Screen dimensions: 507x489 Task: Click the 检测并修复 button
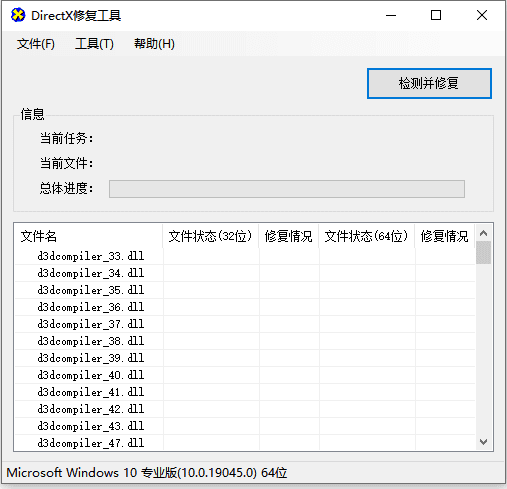429,83
